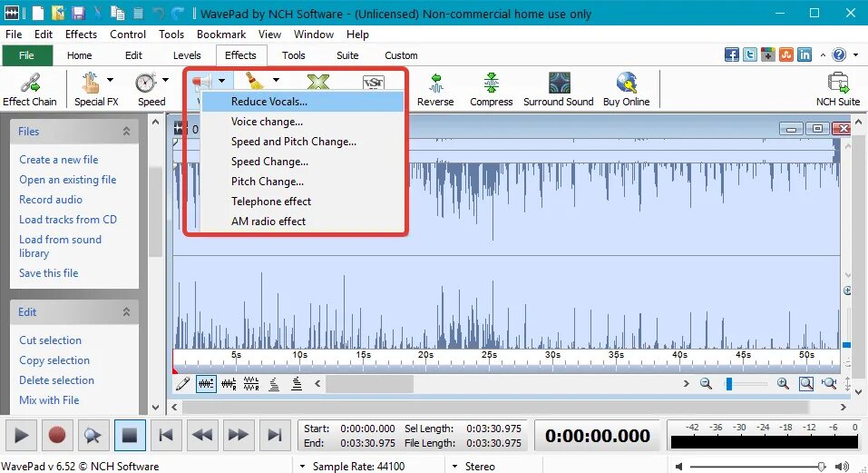Choose AM radio effect entry
This screenshot has width=868, height=473.
pos(303,221)
